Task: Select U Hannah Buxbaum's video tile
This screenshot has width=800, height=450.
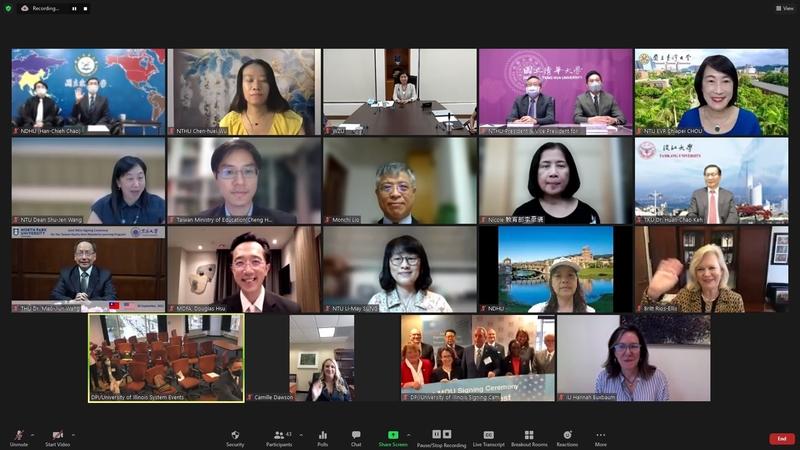Action: [633, 358]
